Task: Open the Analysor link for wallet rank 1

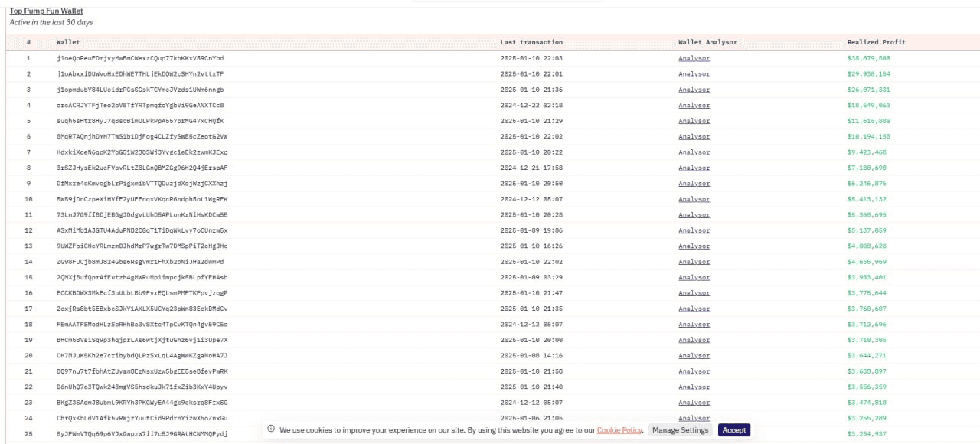Action: tap(694, 58)
